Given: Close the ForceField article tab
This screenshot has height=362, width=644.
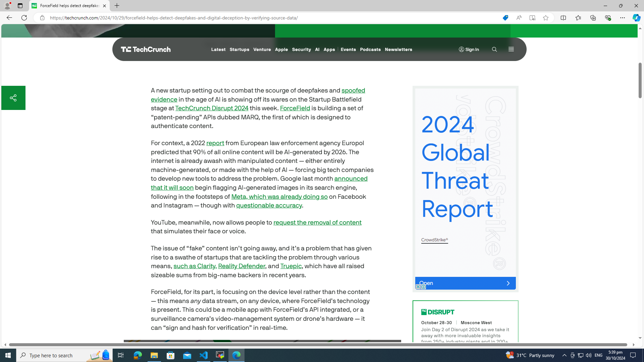Looking at the screenshot, I should tap(104, 6).
